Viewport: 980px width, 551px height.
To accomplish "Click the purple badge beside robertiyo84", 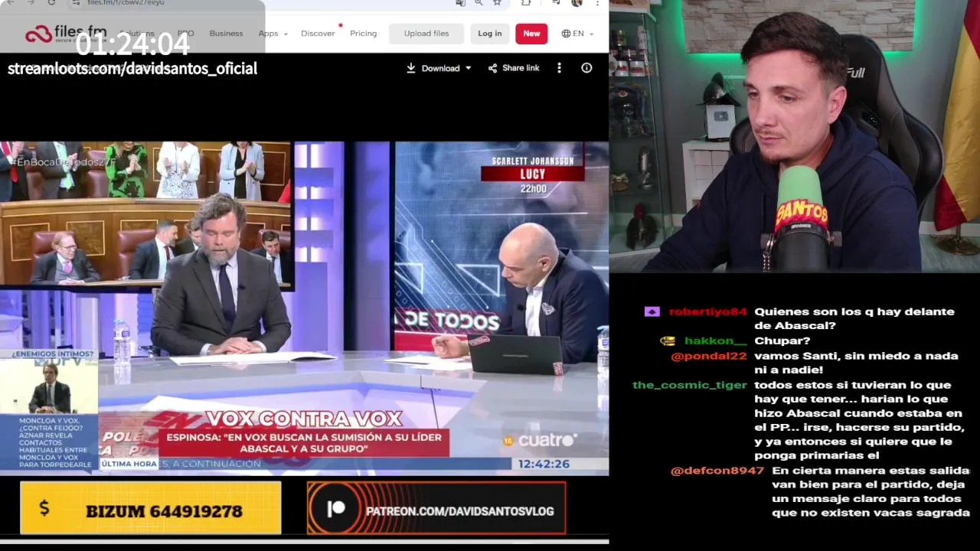I will pyautogui.click(x=652, y=312).
